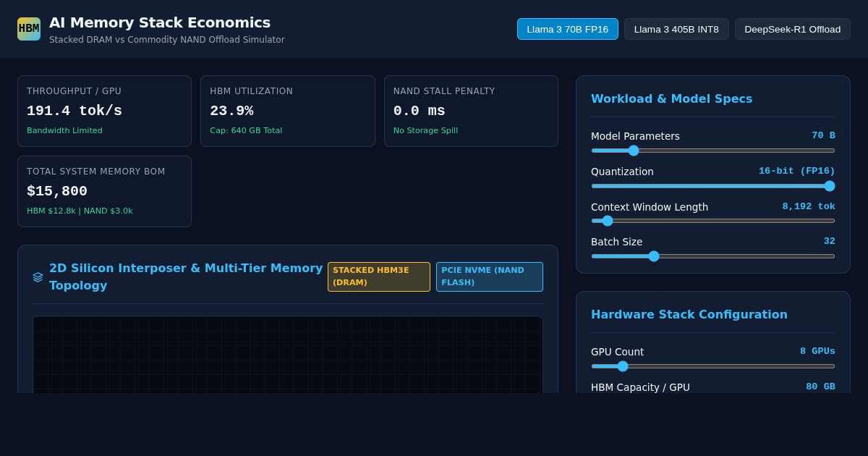Viewport: 868px width, 456px height.
Task: Click the 16-bit (FP16) quantization value
Action: (x=797, y=171)
